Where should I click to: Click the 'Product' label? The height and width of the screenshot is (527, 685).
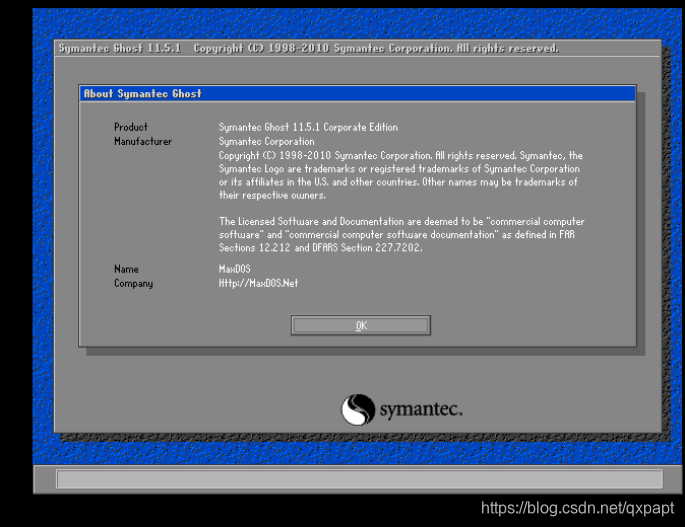(131, 127)
